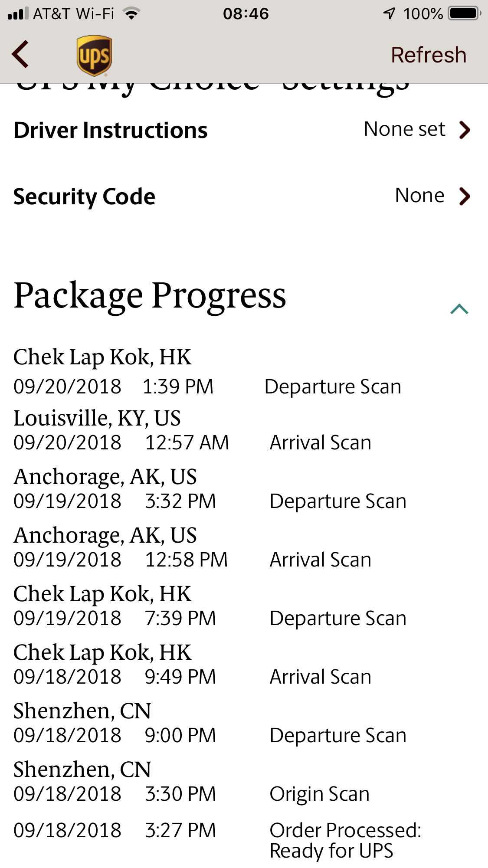Open Security Code chevron arrow
Viewport: 488px width, 868px height.
pos(465,196)
